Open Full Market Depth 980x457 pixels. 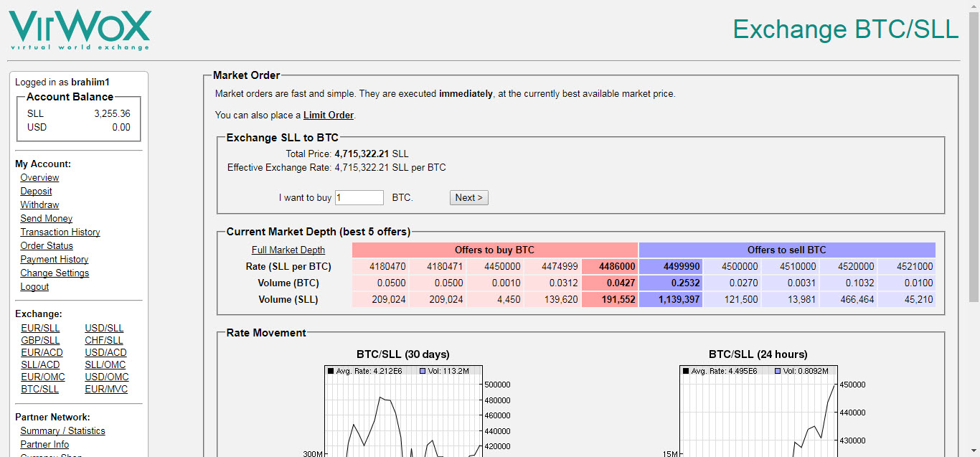[288, 250]
